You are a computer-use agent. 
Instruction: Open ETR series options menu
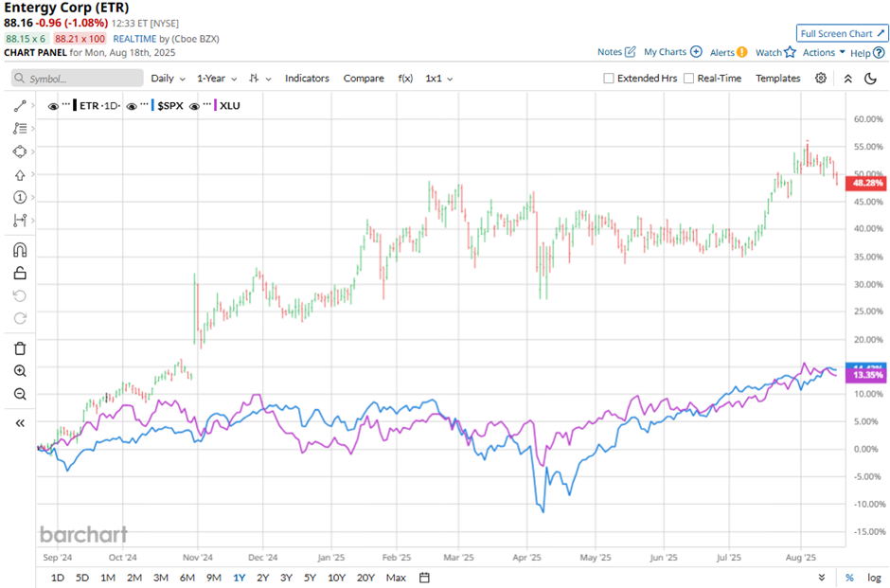click(66, 104)
